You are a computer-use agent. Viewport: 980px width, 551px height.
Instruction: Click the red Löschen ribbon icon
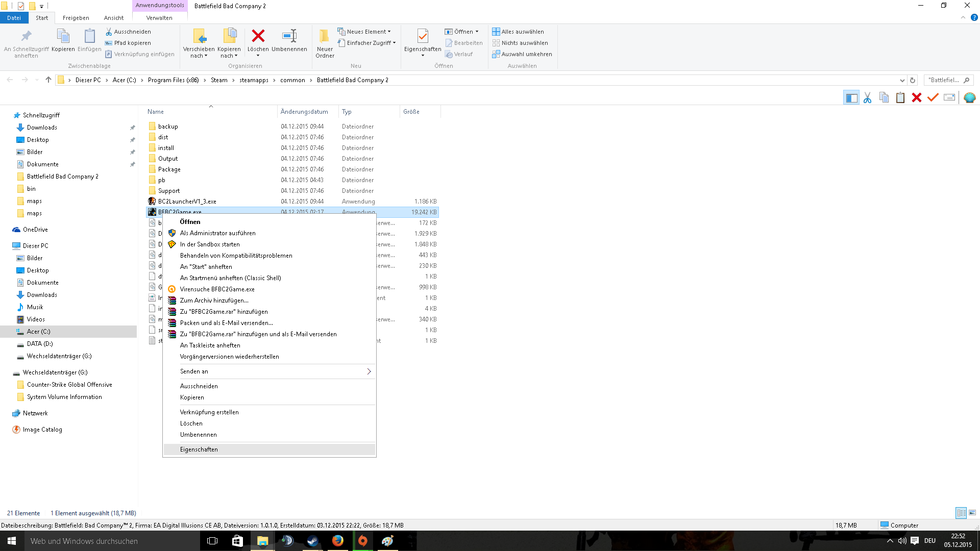(258, 36)
